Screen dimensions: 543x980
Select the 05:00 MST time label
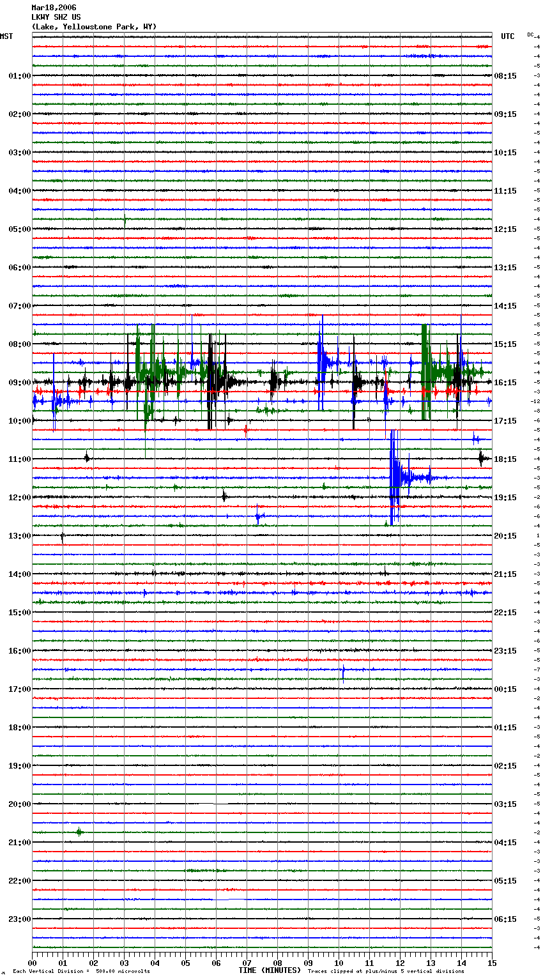[x=20, y=229]
